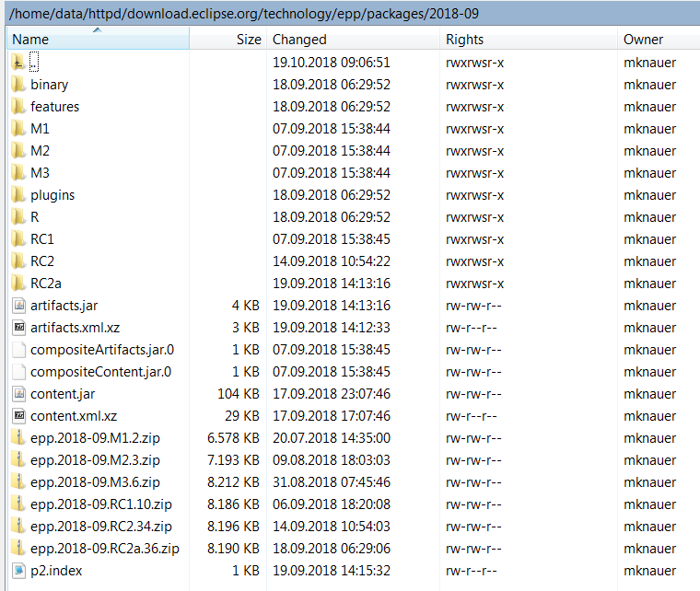Image resolution: width=700 pixels, height=591 pixels.
Task: Click date '17.09.2018 23:07:46'
Action: (x=332, y=393)
